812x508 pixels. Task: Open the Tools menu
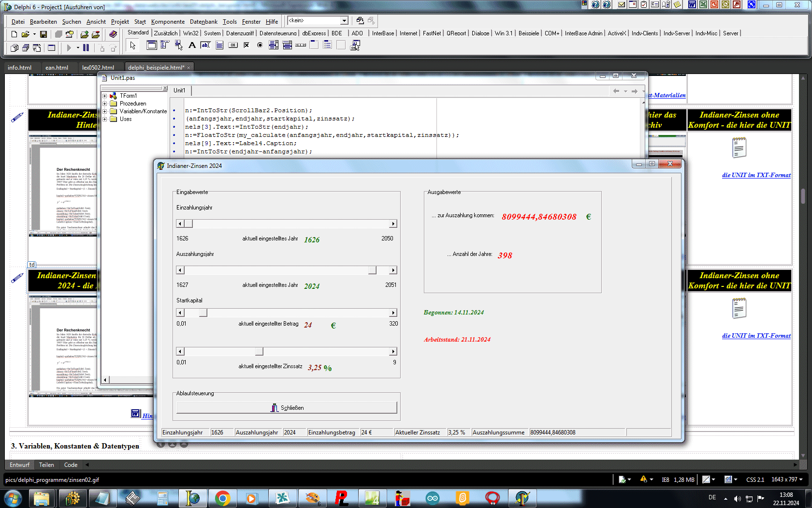coord(230,22)
